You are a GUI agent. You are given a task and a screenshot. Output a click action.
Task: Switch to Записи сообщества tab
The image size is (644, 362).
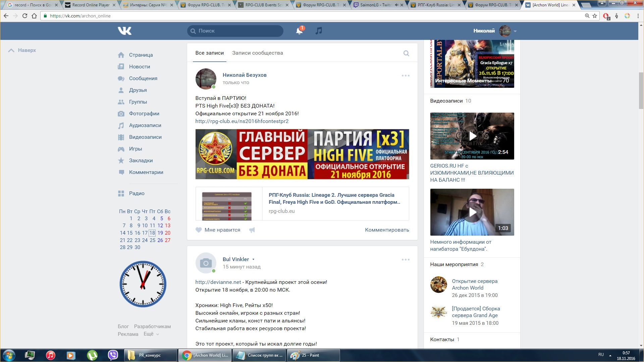[x=257, y=53]
